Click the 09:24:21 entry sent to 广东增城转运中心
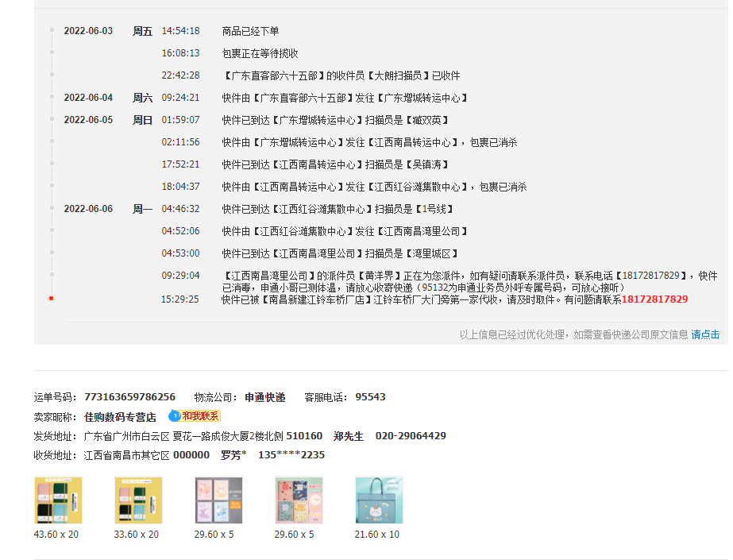 click(345, 98)
